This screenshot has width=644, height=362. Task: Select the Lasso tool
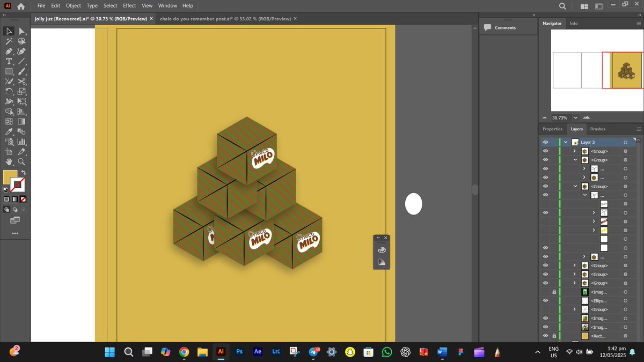point(22,41)
